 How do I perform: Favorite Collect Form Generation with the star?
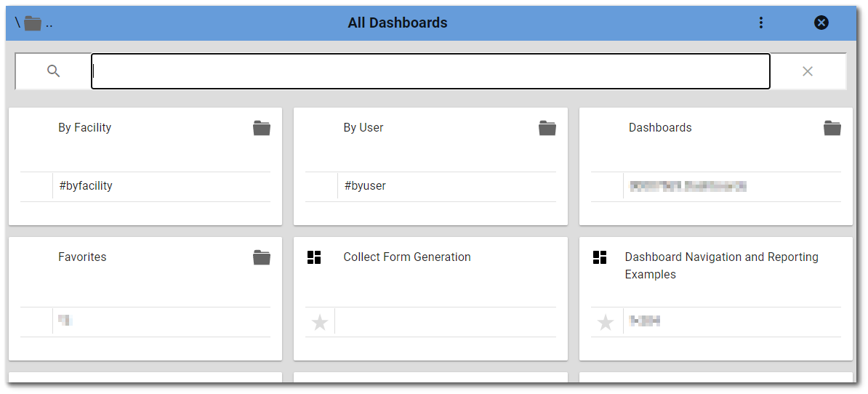320,322
